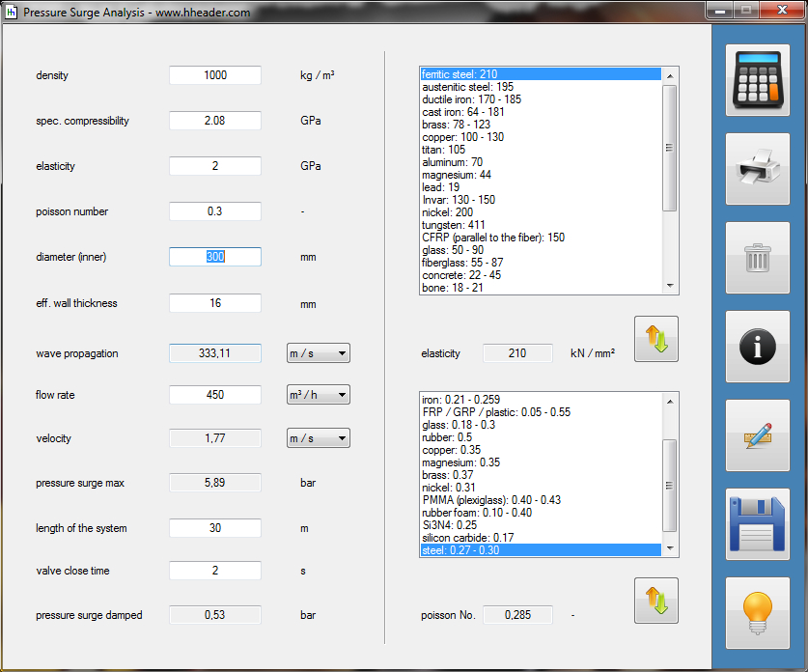Run the calculation with the calculator icon
The image size is (808, 672).
click(x=758, y=80)
